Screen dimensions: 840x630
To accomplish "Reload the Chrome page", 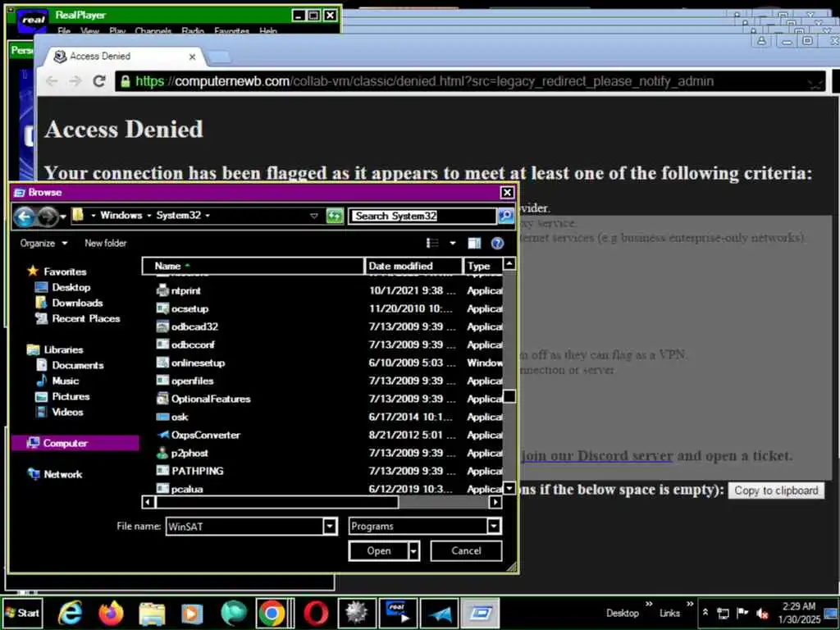I will 99,81.
